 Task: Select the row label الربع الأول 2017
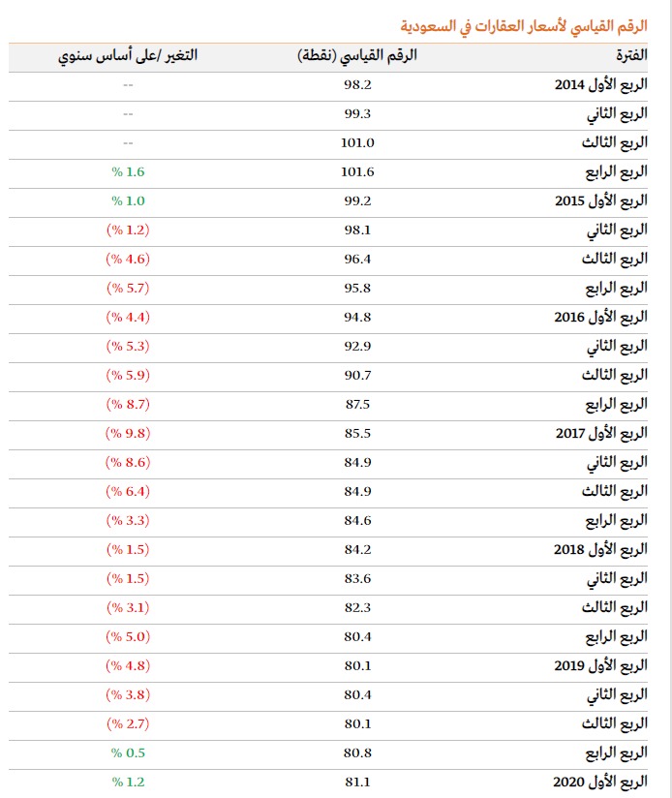click(601, 433)
